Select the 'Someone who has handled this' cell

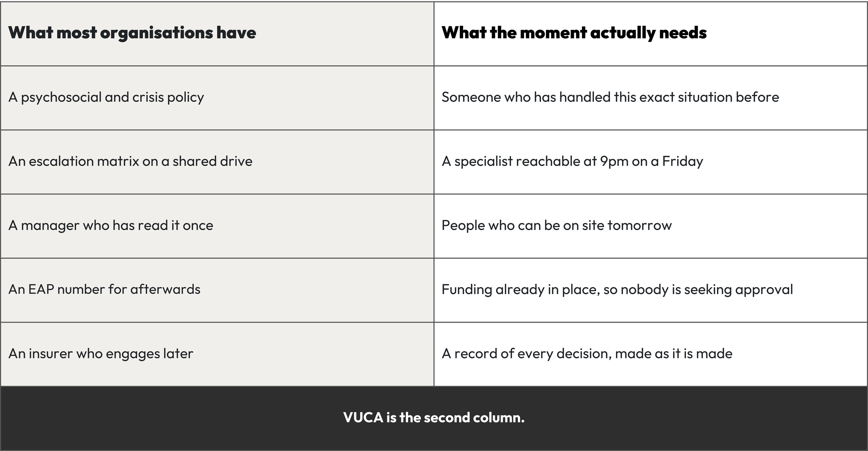[651, 98]
